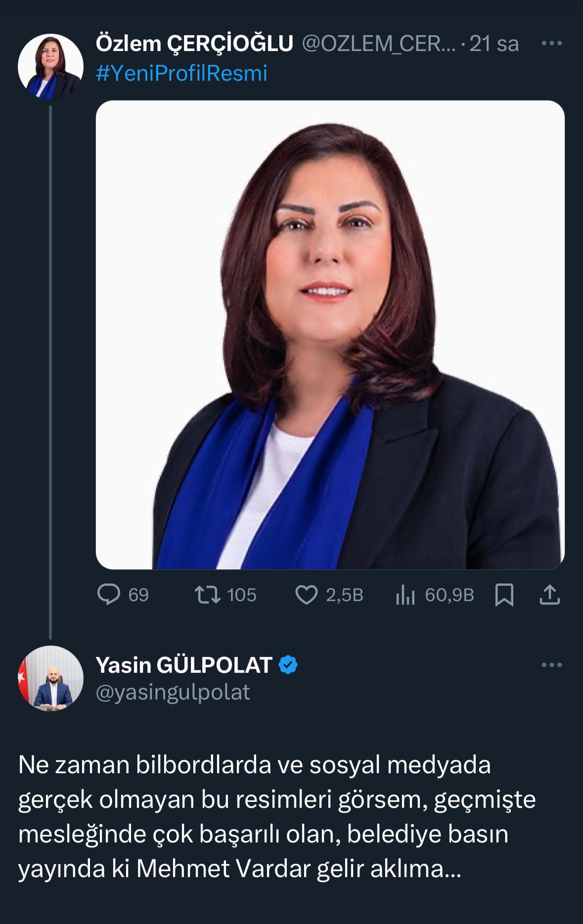583x924 pixels.
Task: Bookmark the tweet using the bookmark icon
Action: [x=505, y=597]
